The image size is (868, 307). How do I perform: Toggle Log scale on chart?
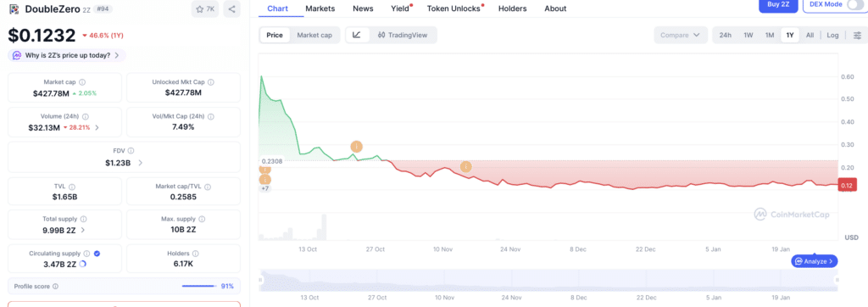pos(832,35)
